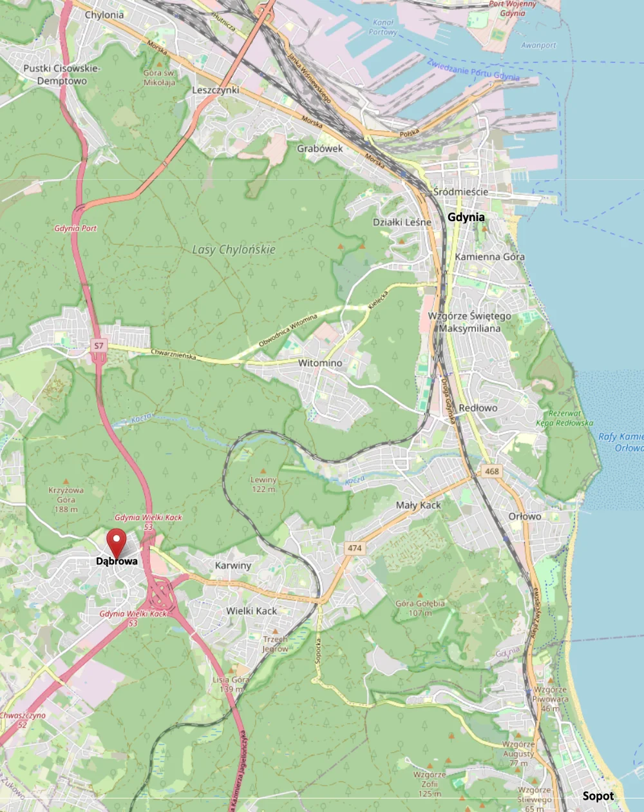
Task: Select the Orłowo district label
Action: (x=525, y=516)
